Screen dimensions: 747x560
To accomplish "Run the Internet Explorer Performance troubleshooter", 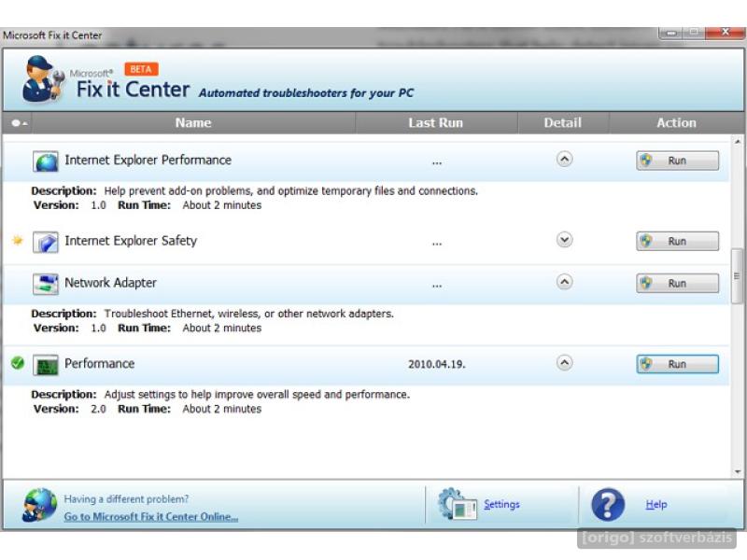I will pos(678,161).
